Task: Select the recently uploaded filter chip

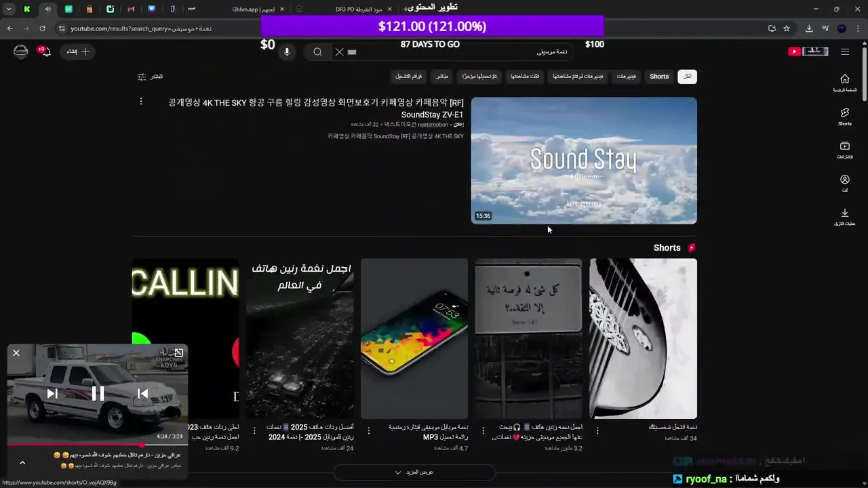Action: [479, 77]
